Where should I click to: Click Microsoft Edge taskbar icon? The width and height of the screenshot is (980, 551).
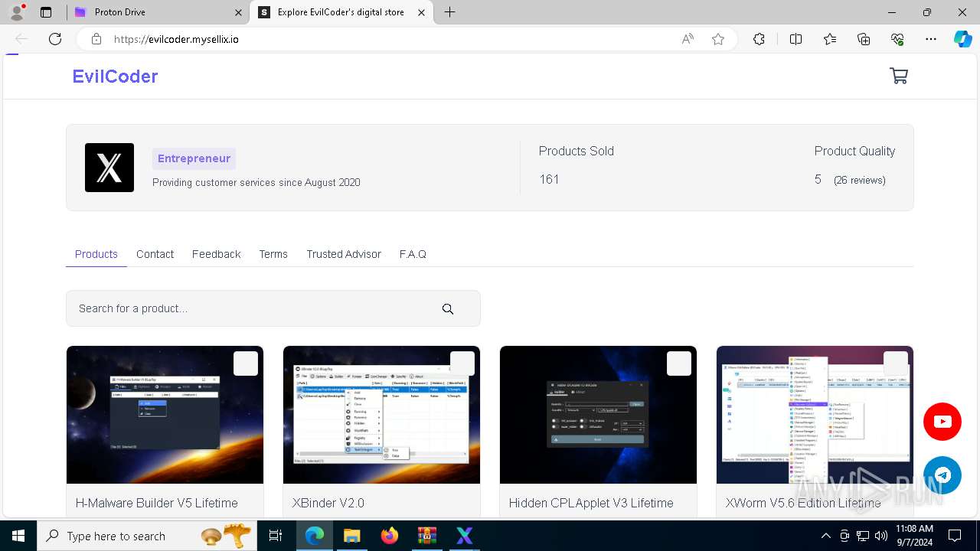315,536
